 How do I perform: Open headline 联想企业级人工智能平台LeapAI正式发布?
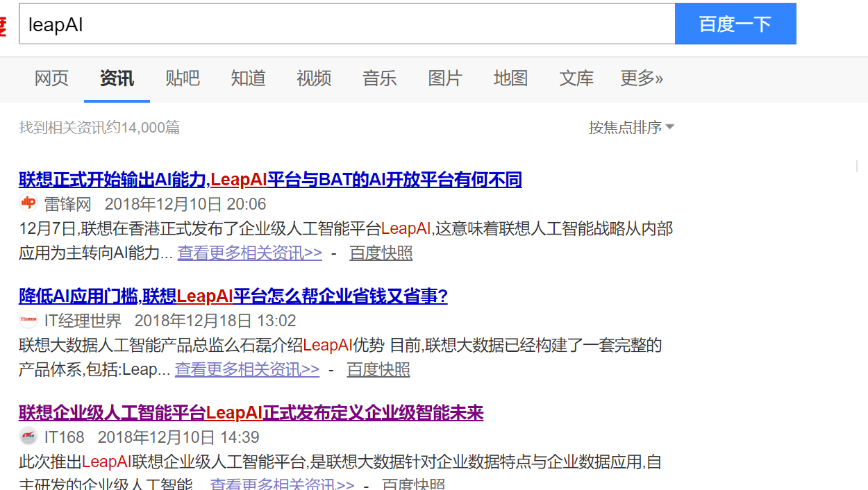[251, 413]
